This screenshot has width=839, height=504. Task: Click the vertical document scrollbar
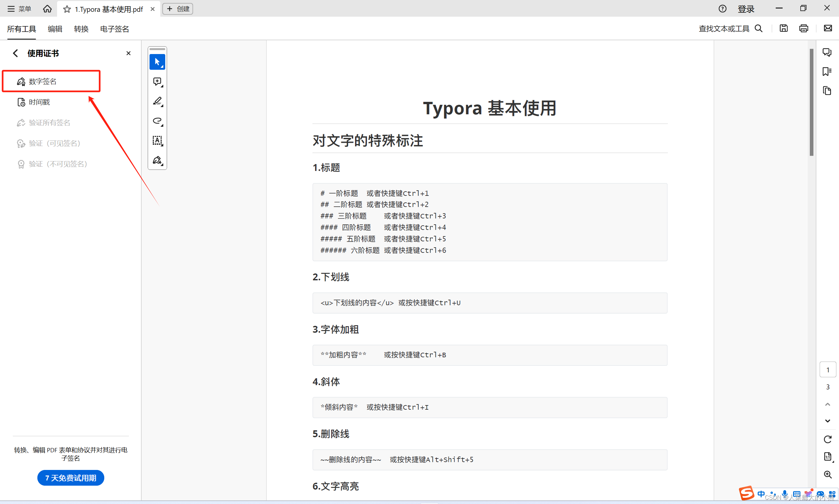pos(811,102)
